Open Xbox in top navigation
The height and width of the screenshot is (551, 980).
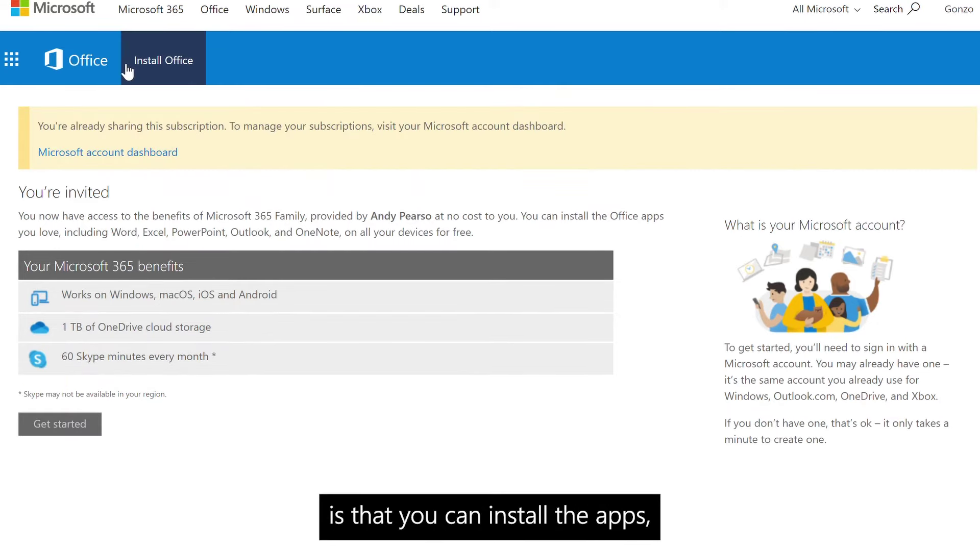pyautogui.click(x=370, y=10)
